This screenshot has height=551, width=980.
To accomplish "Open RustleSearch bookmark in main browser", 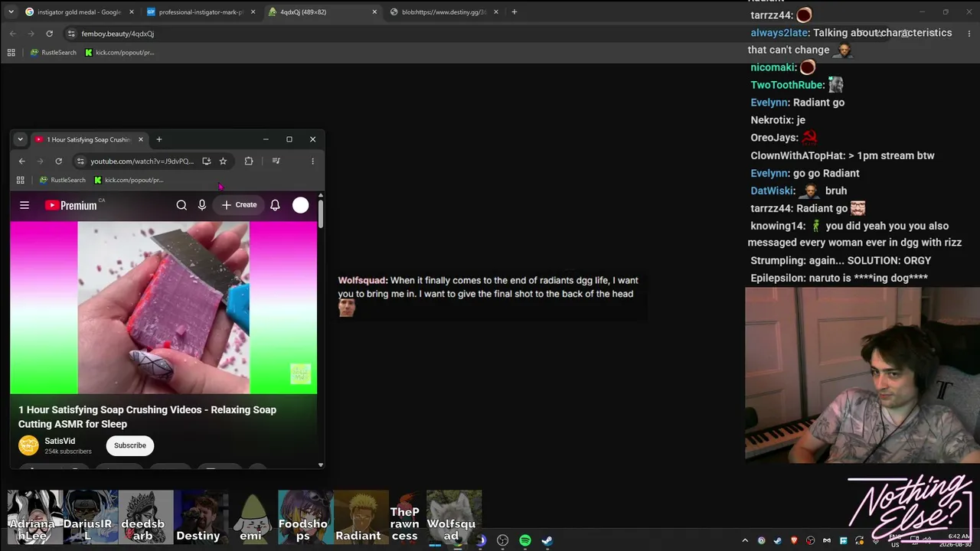I will (x=54, y=53).
